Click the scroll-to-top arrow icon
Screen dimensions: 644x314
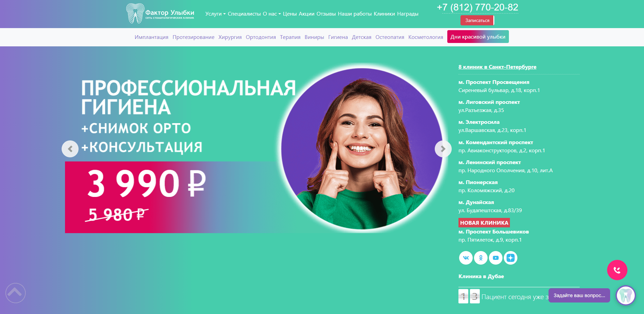pos(15,293)
